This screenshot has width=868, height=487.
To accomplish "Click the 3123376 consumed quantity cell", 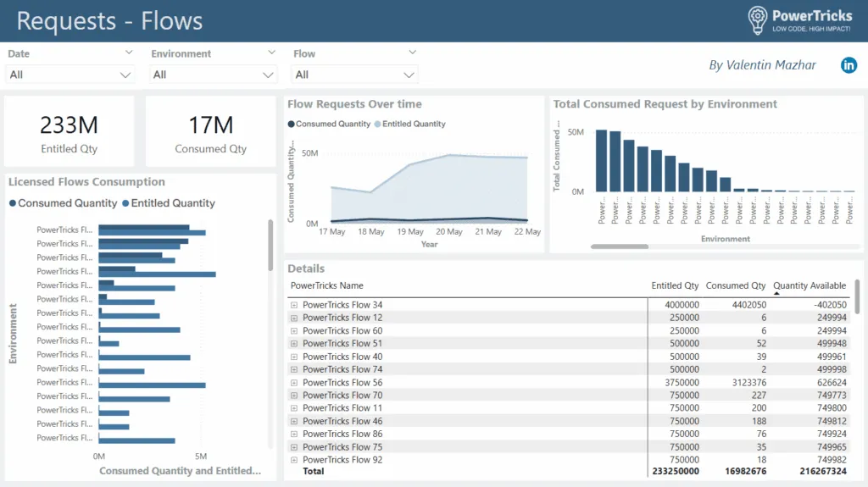I will [749, 383].
